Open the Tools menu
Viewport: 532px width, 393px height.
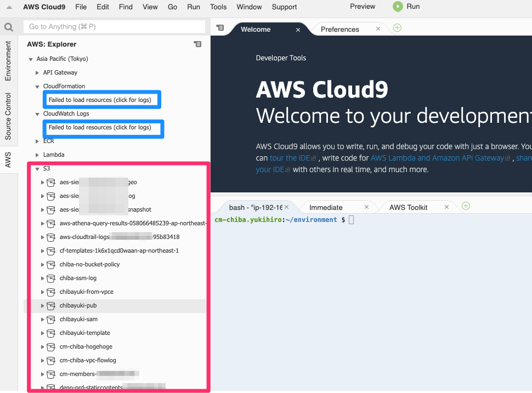tap(218, 7)
